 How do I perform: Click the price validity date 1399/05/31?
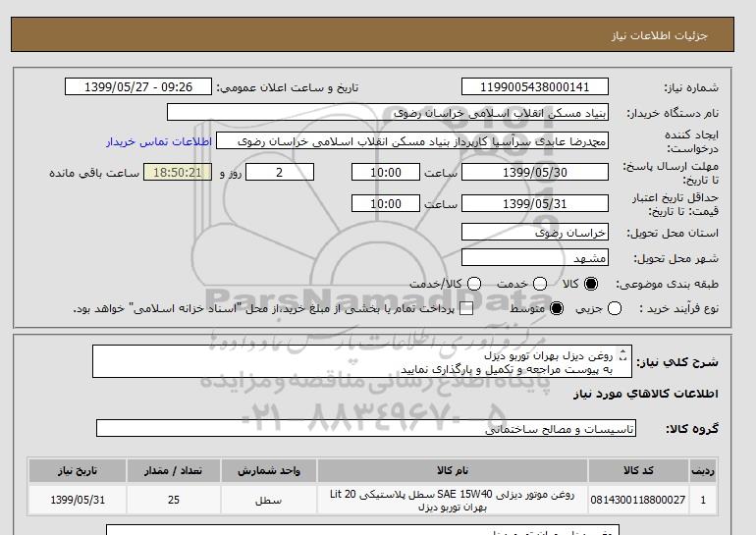535,203
